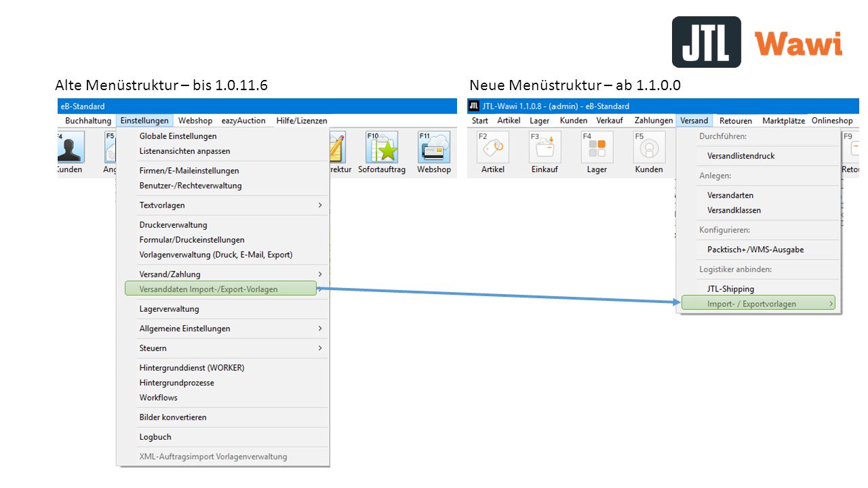
Task: Open the Zahlungen menu
Action: pyautogui.click(x=654, y=121)
